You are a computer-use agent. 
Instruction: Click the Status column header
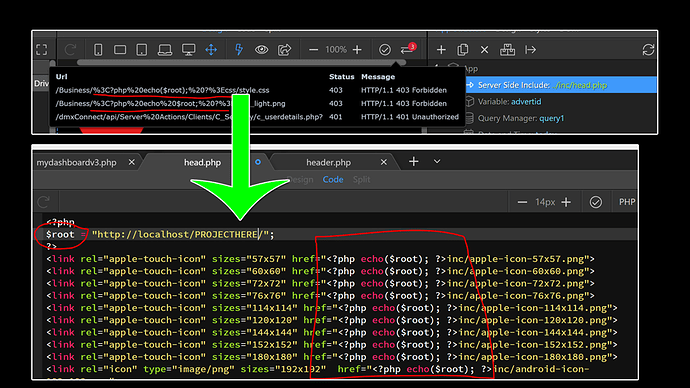[341, 77]
